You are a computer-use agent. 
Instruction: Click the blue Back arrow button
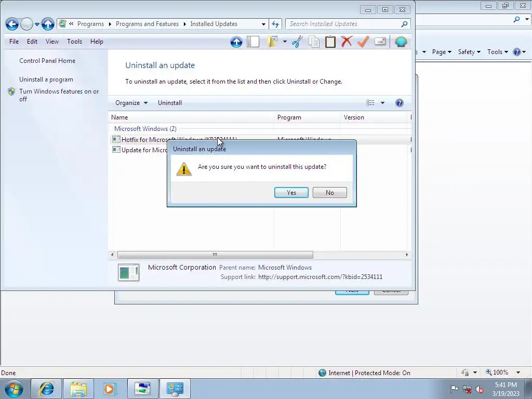tap(12, 24)
